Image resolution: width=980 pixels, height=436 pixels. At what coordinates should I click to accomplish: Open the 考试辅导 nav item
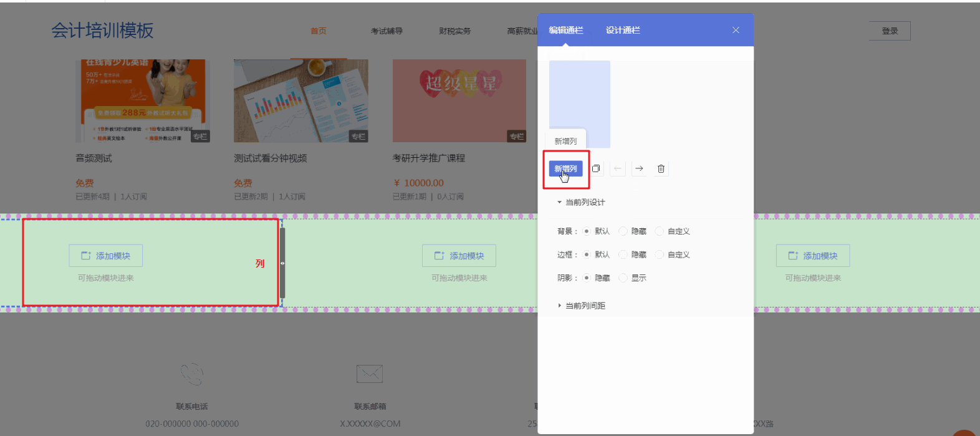[x=387, y=31]
